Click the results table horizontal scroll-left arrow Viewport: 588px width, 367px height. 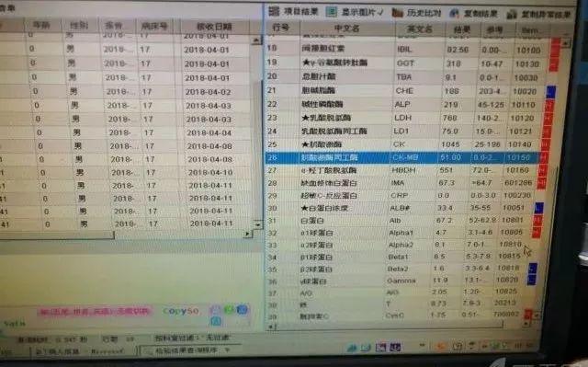tap(272, 327)
